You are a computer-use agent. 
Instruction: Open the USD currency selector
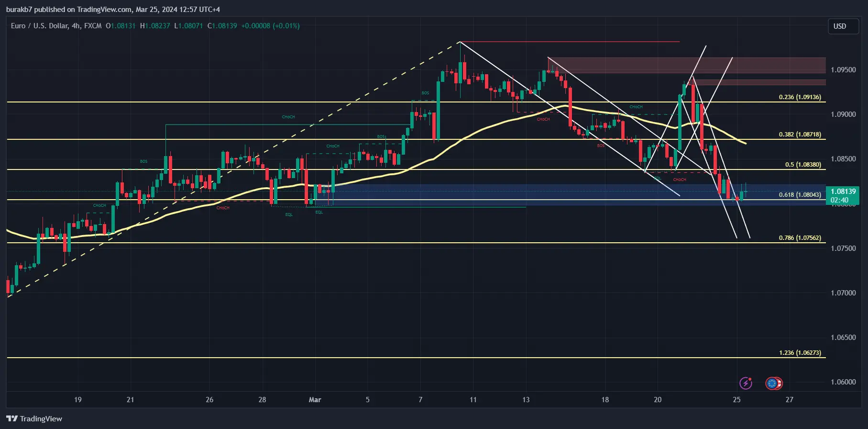[x=843, y=26]
